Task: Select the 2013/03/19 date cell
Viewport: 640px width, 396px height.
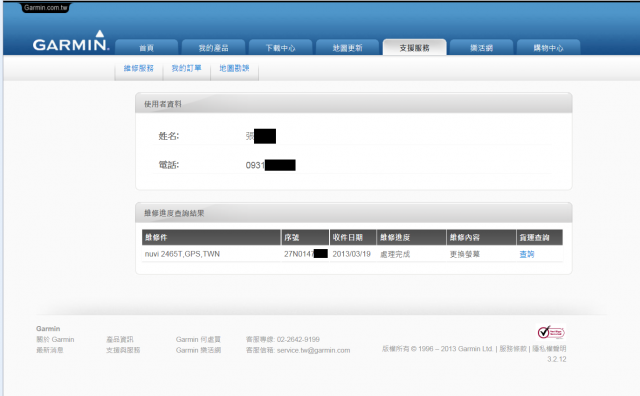Action: click(x=351, y=254)
